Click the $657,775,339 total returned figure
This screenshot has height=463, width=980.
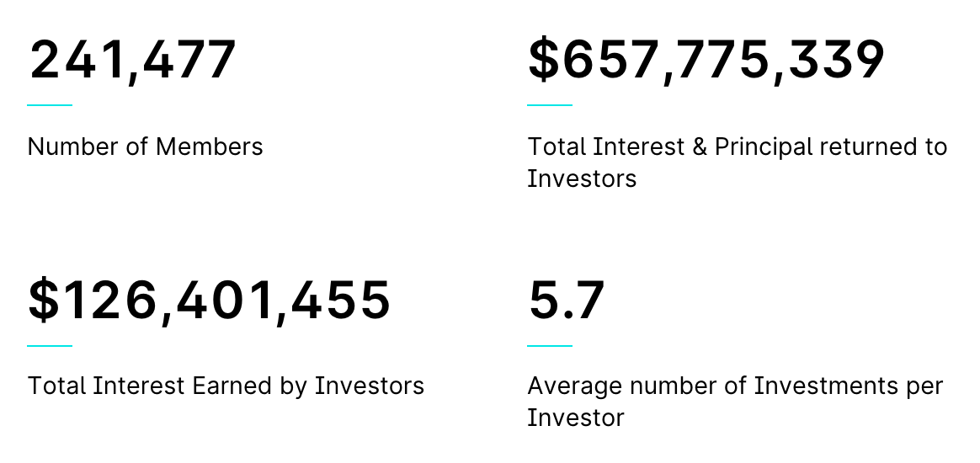coord(706,61)
